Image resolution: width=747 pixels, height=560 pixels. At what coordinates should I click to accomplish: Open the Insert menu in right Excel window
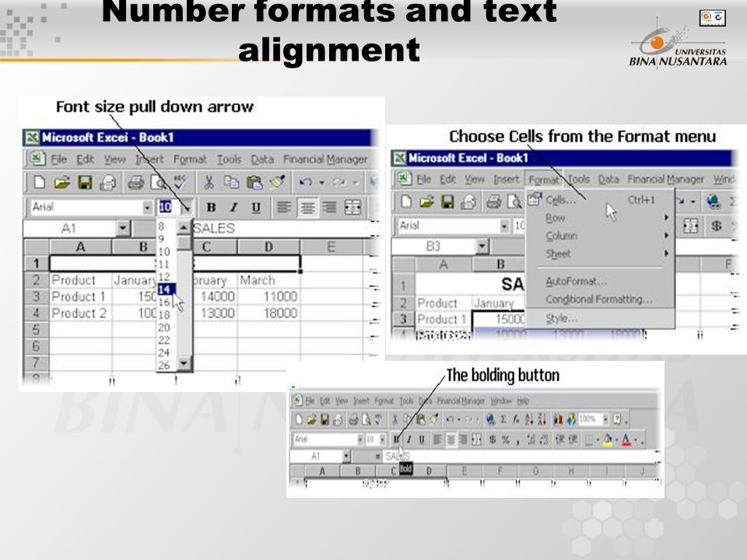point(506,180)
